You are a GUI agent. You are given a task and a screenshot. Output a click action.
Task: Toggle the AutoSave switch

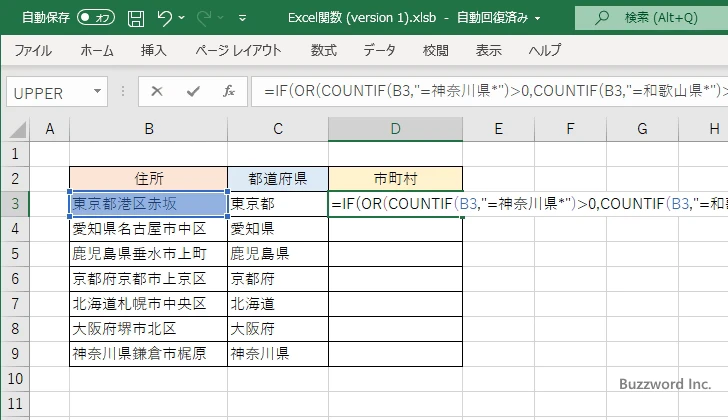96,18
